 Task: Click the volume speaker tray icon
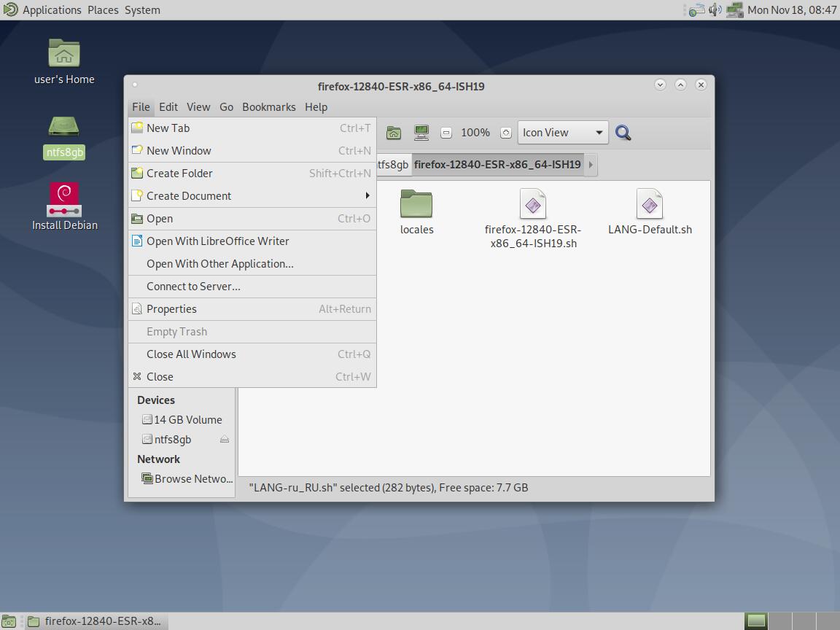pyautogui.click(x=715, y=9)
